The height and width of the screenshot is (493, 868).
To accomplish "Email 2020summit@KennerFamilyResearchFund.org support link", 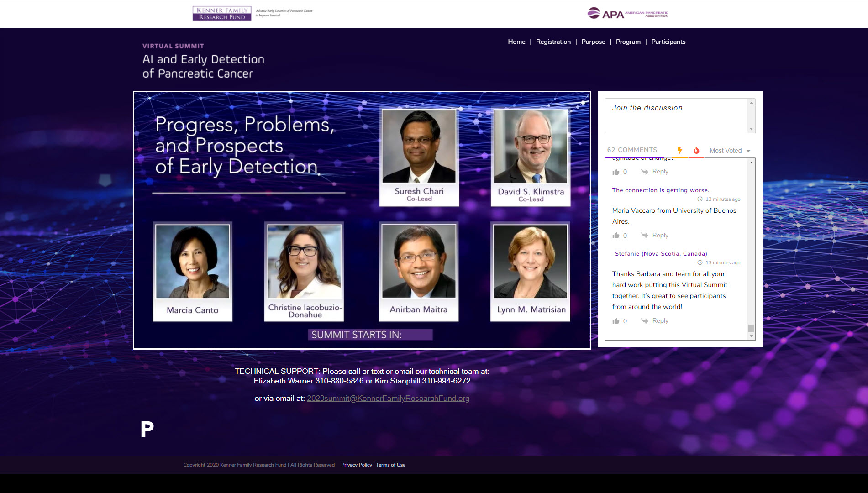I will click(x=388, y=398).
